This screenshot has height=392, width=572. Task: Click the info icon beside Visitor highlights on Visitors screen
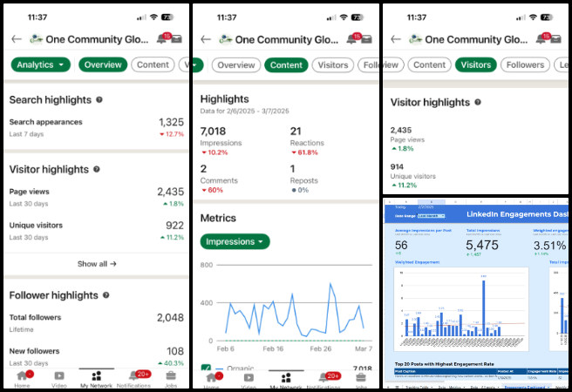(478, 102)
